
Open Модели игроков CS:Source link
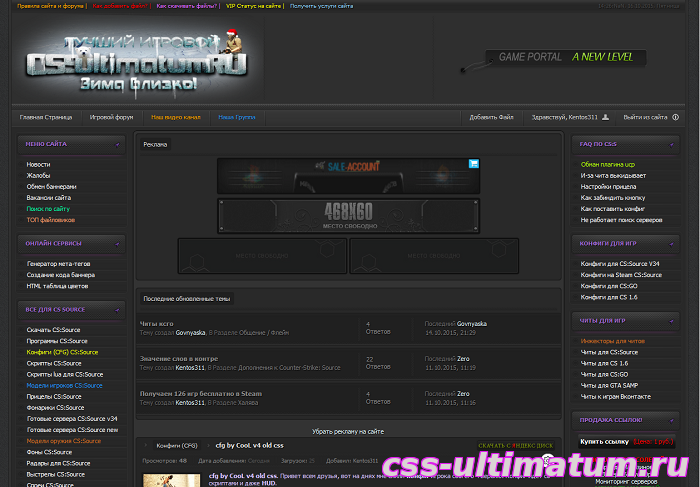point(64,386)
